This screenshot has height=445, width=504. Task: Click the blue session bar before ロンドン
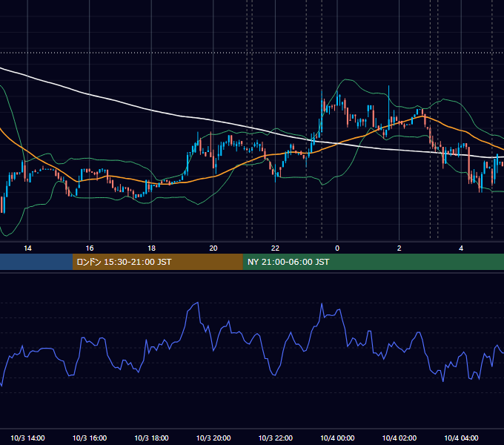coord(36,262)
